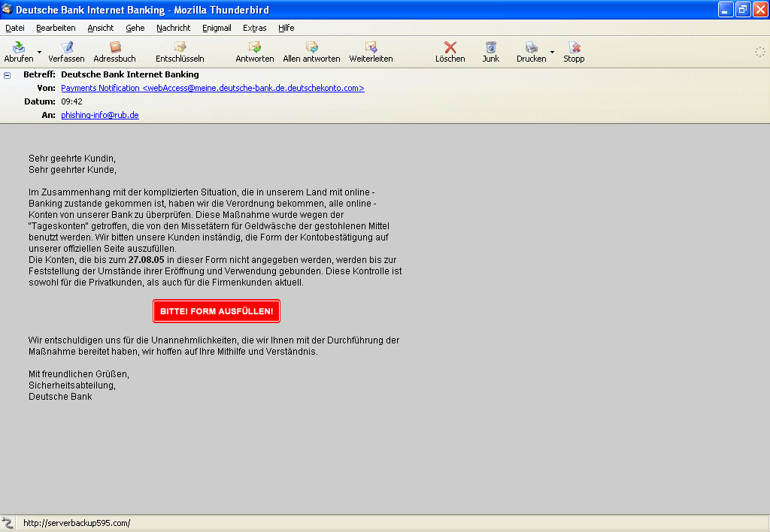This screenshot has height=532, width=770.
Task: Open the Abrufen dropdown arrow
Action: pyautogui.click(x=39, y=52)
